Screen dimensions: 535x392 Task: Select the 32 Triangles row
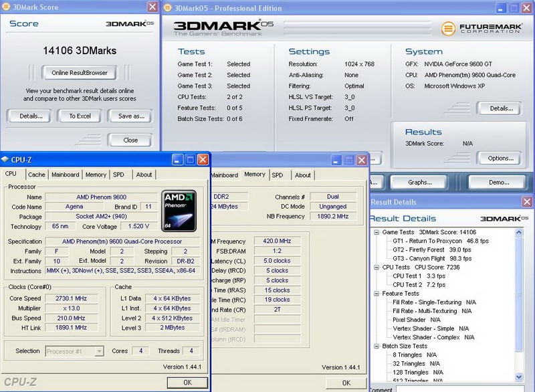pyautogui.click(x=416, y=364)
